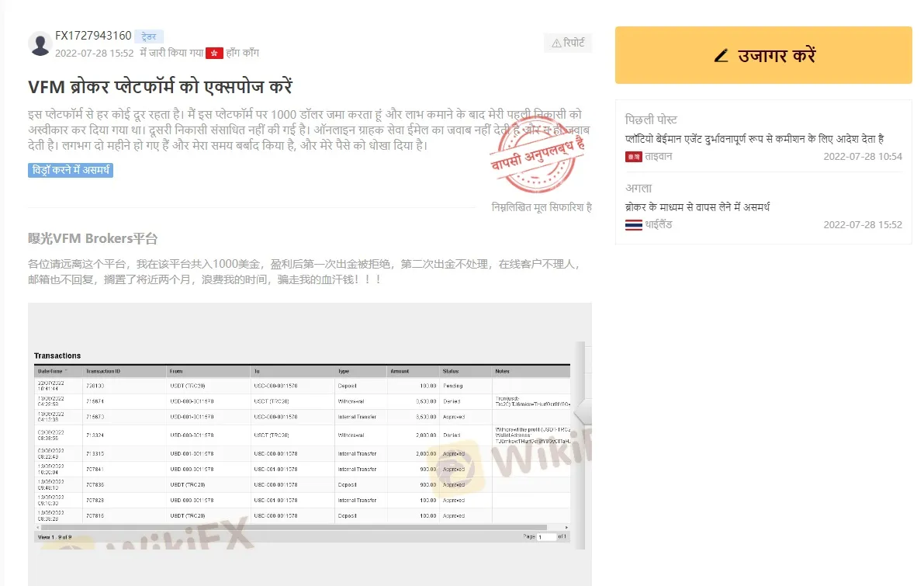
Task: Click the pencil icon on उजागर करें button
Action: (x=722, y=56)
